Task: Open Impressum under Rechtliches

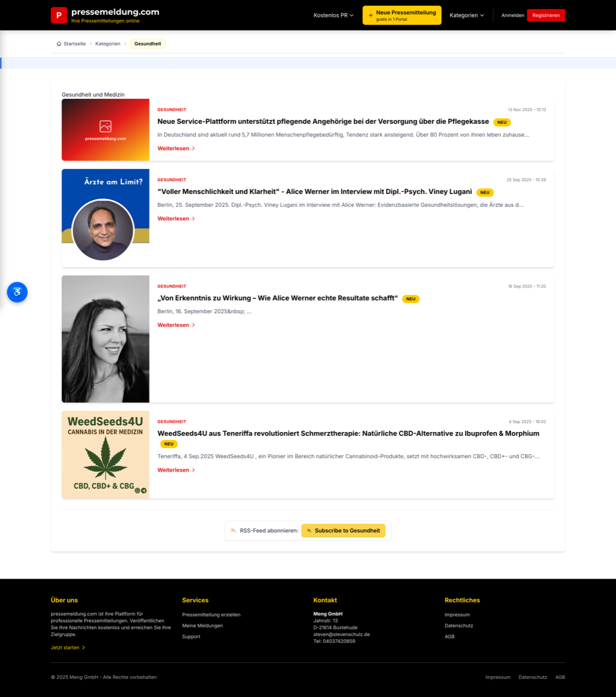Action: tap(457, 615)
